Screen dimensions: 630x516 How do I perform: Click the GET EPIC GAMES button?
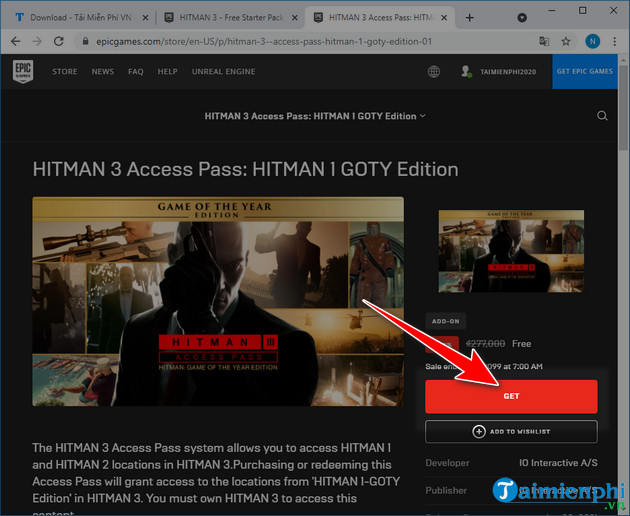tap(585, 72)
